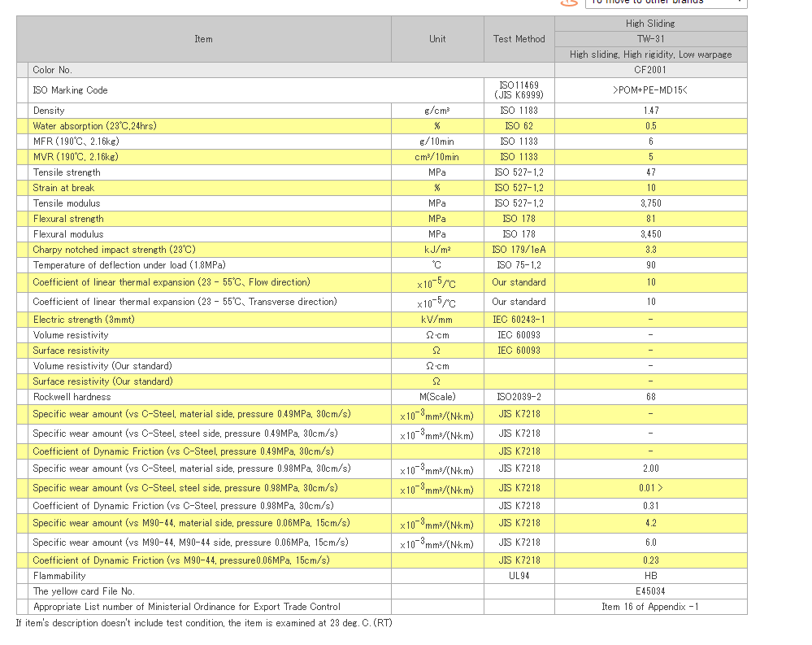
Task: Click the Flammability value HB
Action: tap(650, 576)
